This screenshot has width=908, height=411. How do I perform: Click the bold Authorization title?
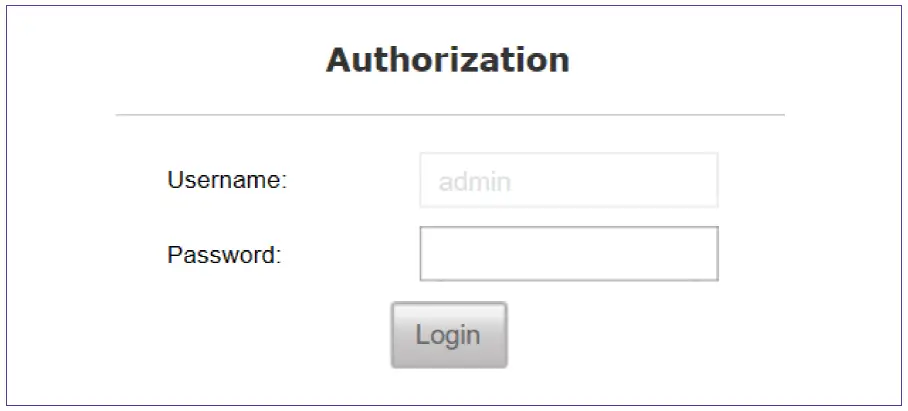(448, 60)
